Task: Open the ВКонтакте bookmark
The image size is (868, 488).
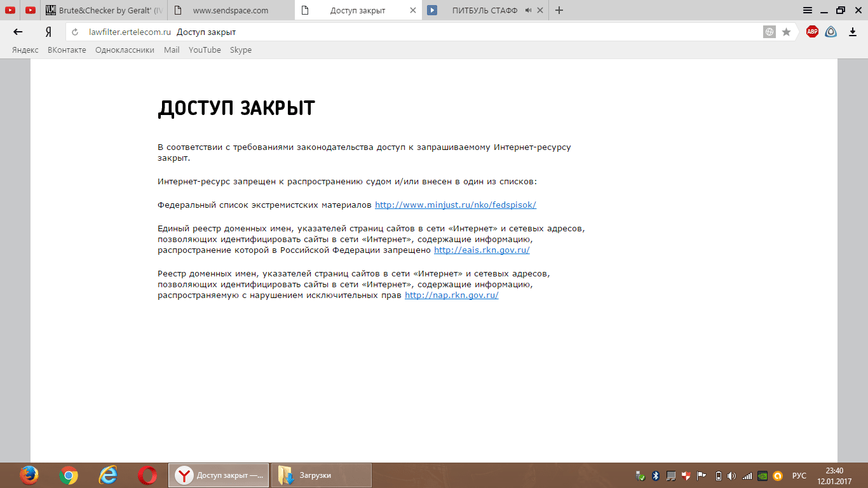Action: 67,50
